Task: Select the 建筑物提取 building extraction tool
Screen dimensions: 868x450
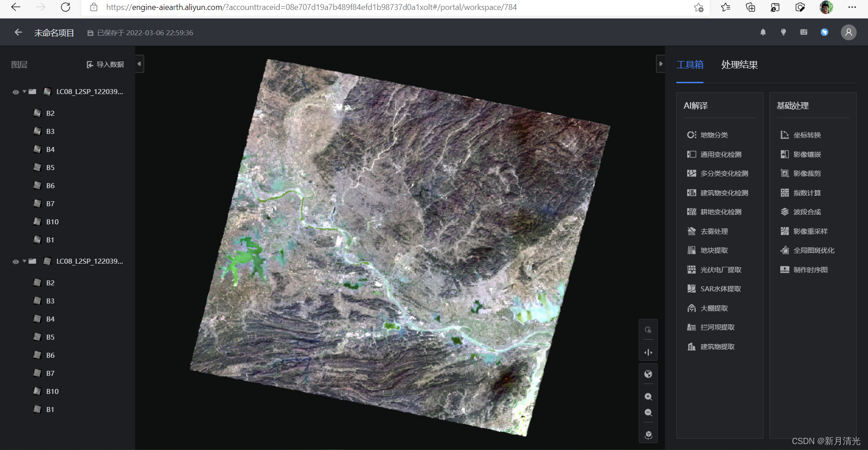Action: tap(711, 346)
